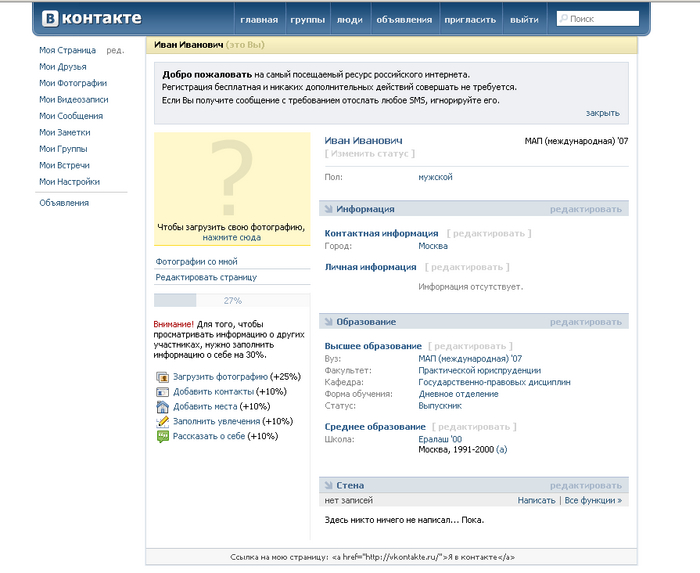Open the главная tab
Viewport: 700px width, 573px height.
259,20
